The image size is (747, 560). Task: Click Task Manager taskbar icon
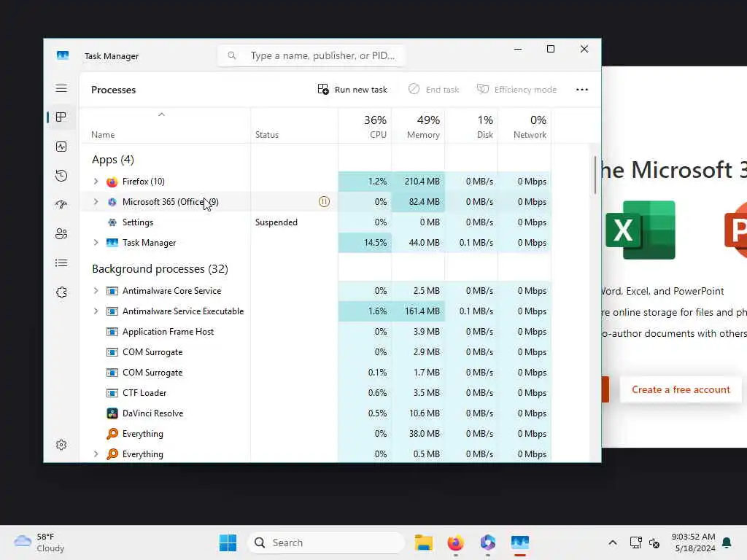(x=519, y=542)
